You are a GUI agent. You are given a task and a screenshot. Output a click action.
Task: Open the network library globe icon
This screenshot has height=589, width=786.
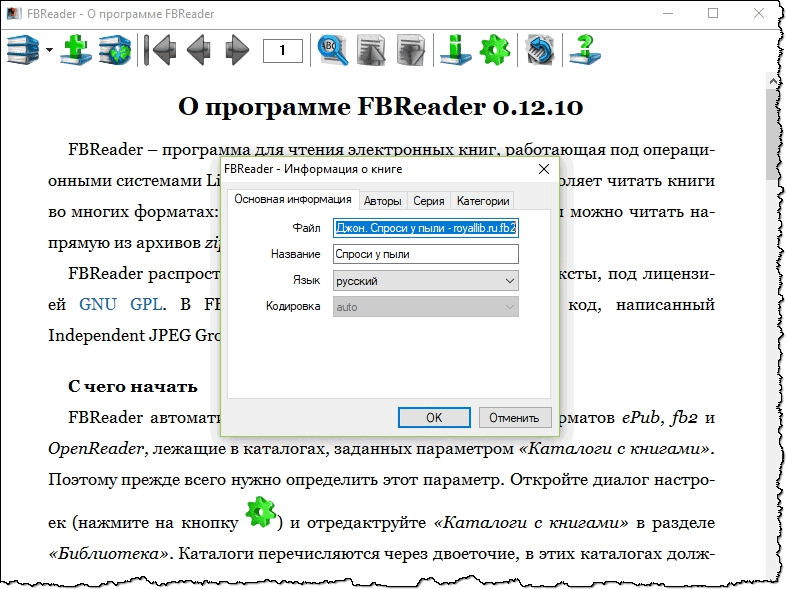click(115, 50)
